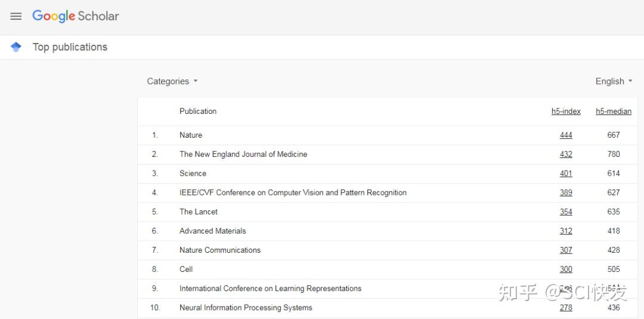Select the Nature publication row
This screenshot has width=644, height=319.
pos(191,135)
